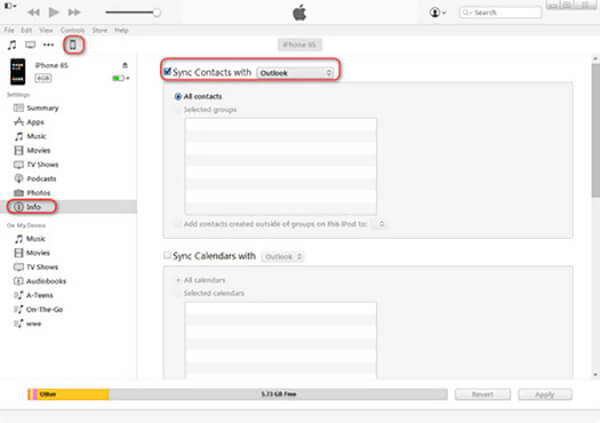This screenshot has height=423, width=600.
Task: Toggle Add contacts created outside groups checkbox
Action: pos(178,224)
